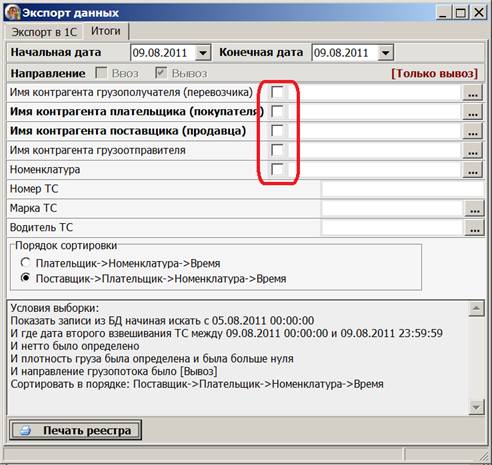Click the Печать реестра button
Screen dimensions: 492x465
[x=76, y=430]
